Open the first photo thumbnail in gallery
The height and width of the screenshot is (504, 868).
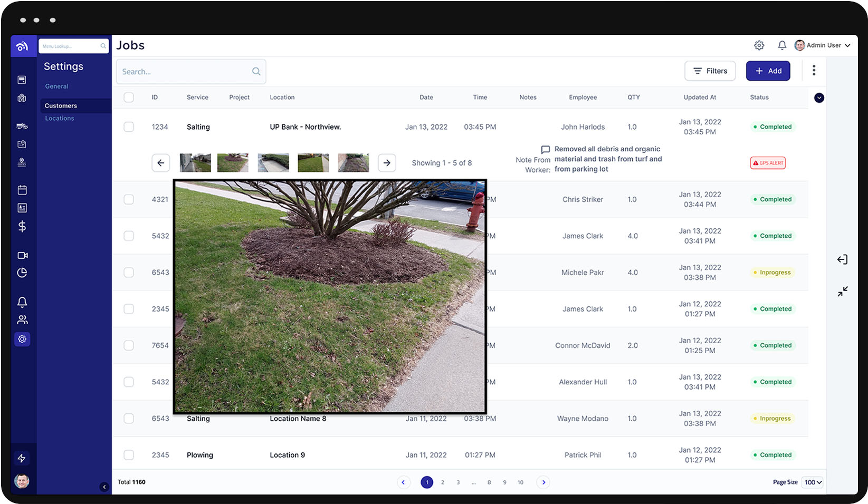195,163
